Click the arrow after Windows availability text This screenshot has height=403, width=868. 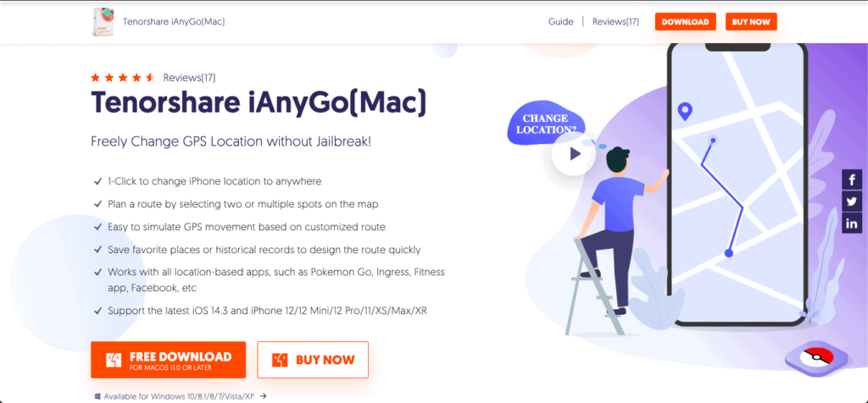pyautogui.click(x=264, y=396)
